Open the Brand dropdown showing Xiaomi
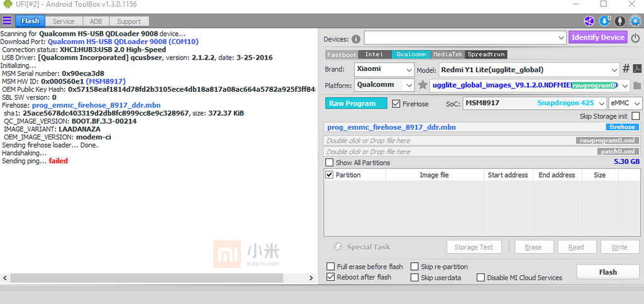Image resolution: width=644 pixels, height=304 pixels. click(384, 70)
